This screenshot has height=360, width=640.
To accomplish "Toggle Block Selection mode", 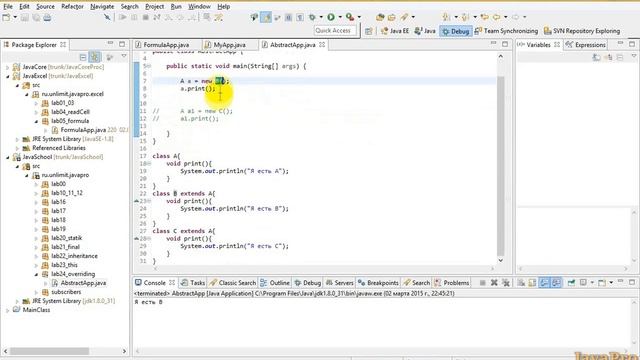I will point(289,17).
